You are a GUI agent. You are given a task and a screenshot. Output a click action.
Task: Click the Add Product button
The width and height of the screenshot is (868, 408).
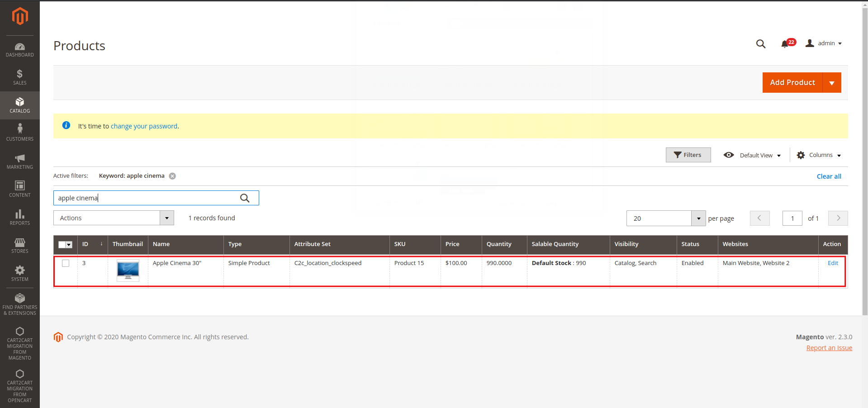792,83
